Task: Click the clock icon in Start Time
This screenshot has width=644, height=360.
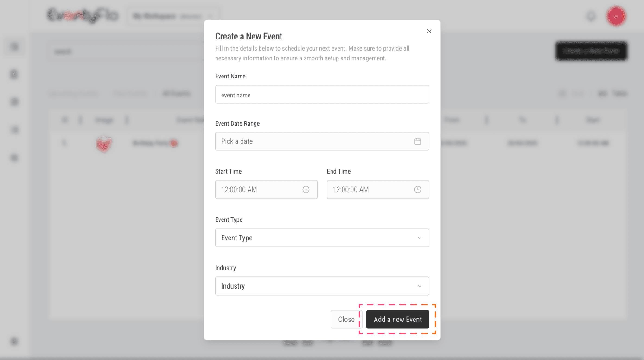Action: 306,189
